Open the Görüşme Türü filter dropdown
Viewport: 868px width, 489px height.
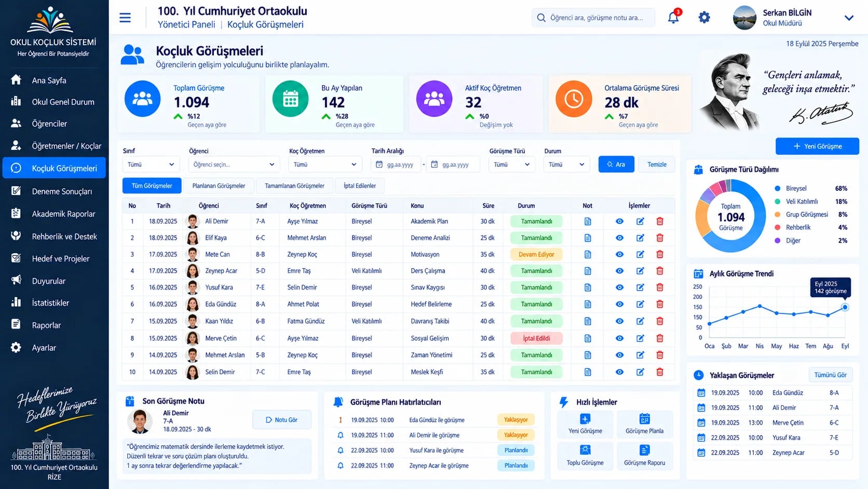[x=511, y=164]
